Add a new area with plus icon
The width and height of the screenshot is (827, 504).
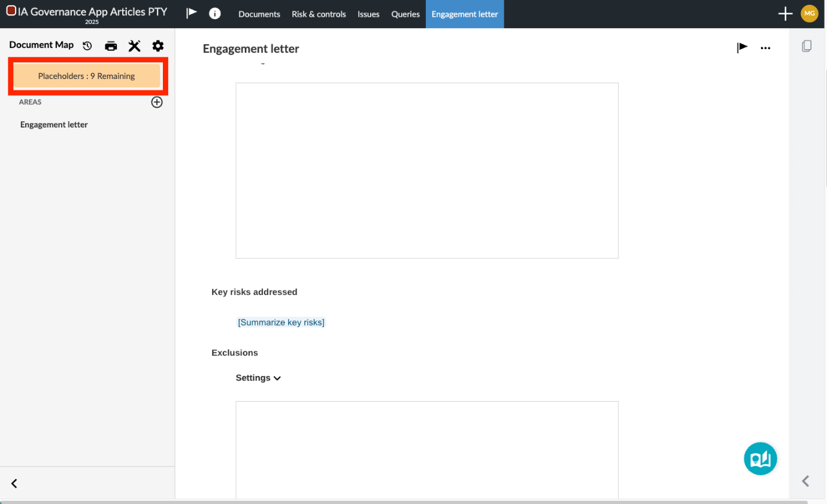pyautogui.click(x=157, y=102)
